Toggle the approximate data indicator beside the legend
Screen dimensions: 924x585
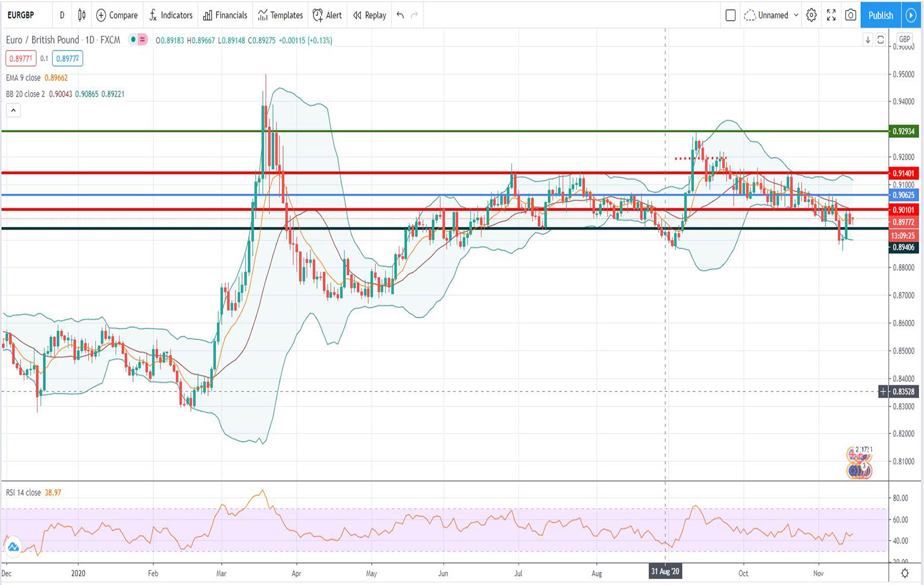point(143,40)
